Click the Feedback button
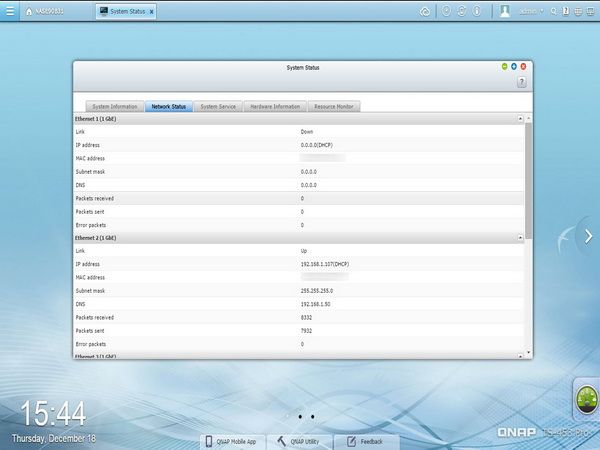The height and width of the screenshot is (450, 600). click(365, 442)
